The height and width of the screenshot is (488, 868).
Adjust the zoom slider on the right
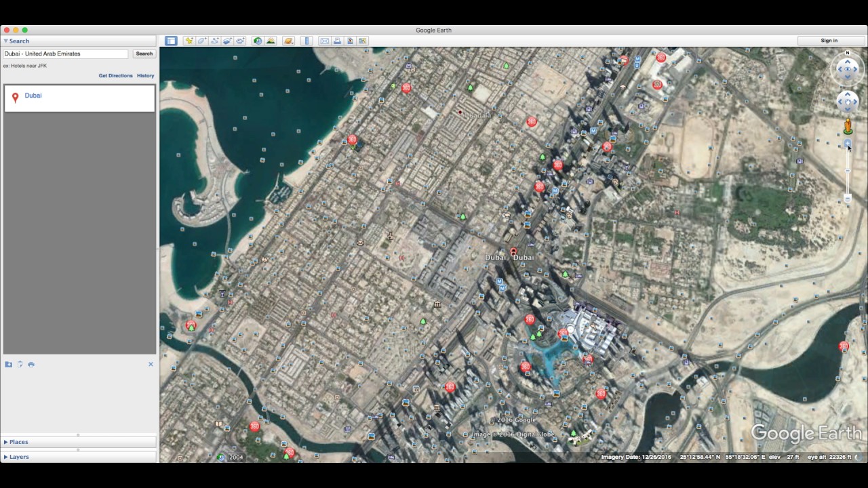tap(848, 169)
